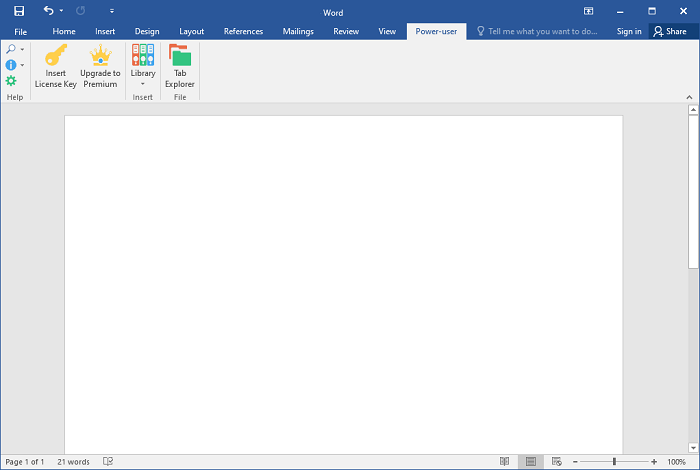Switch to Web Layout view
Image resolution: width=700 pixels, height=470 pixels.
[557, 462]
